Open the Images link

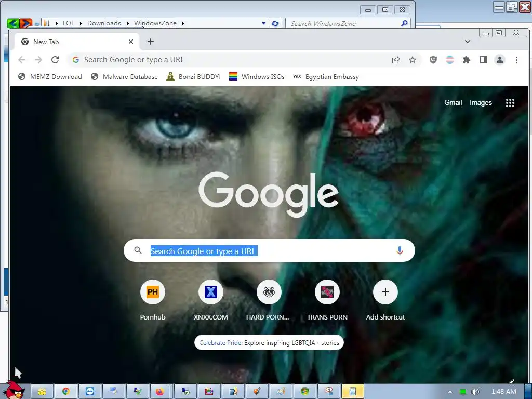point(481,102)
